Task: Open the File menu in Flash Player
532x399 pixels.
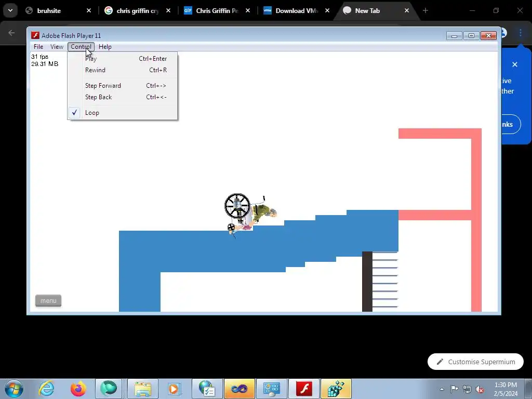Action: (x=38, y=47)
